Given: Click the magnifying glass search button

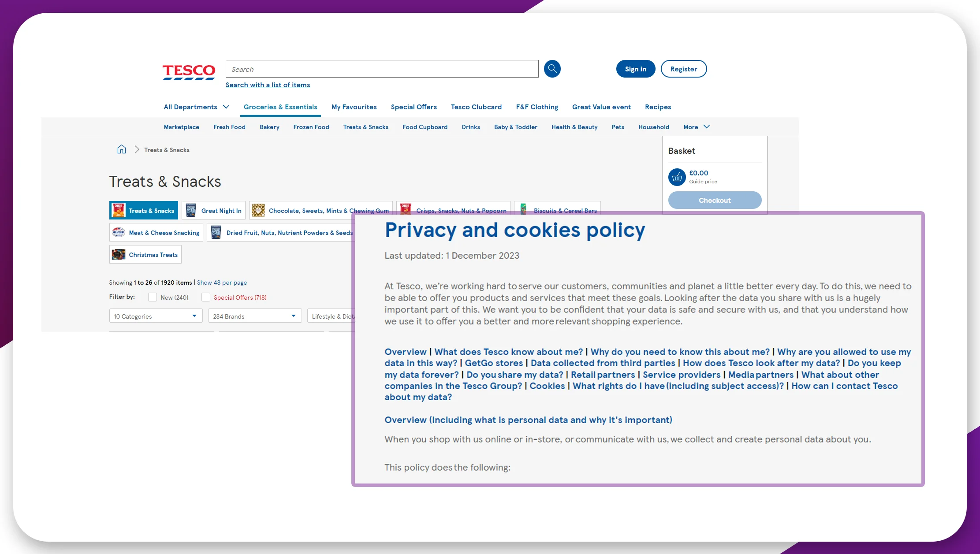Looking at the screenshot, I should click(552, 69).
